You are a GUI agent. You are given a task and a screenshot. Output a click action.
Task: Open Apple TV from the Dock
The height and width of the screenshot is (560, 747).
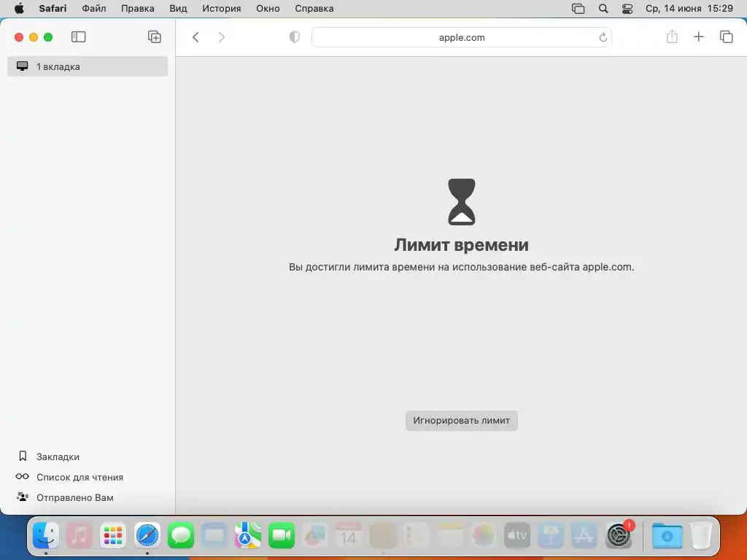[x=517, y=535]
